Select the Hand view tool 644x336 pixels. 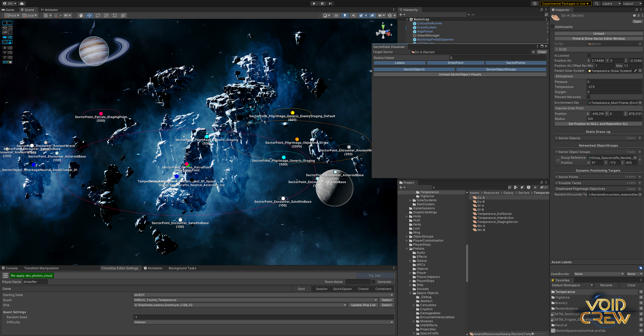(81, 15)
